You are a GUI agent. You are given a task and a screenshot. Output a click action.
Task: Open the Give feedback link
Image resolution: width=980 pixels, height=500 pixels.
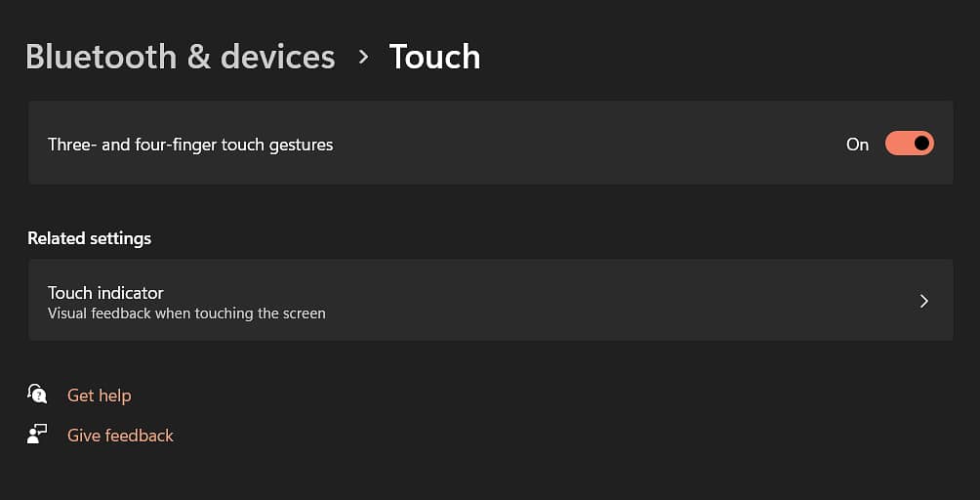pos(120,436)
